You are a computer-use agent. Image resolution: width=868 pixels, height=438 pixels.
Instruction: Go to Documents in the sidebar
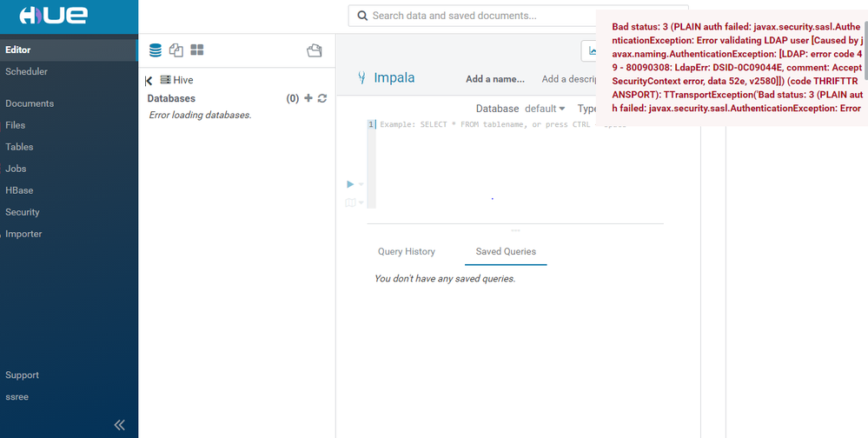coord(30,103)
